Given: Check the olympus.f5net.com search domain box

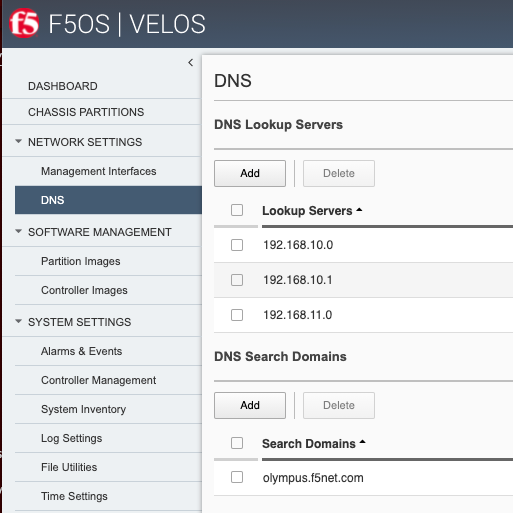Looking at the screenshot, I should [x=237, y=477].
